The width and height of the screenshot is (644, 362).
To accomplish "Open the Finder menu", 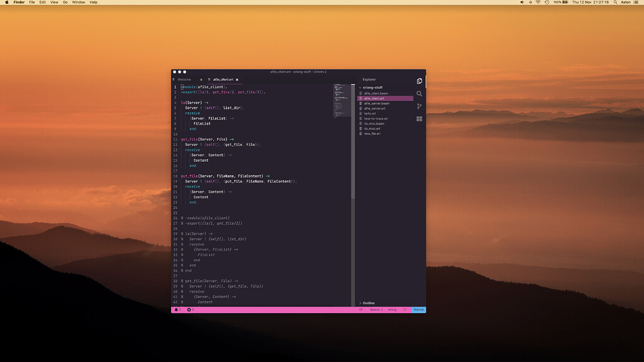I will click(x=19, y=3).
